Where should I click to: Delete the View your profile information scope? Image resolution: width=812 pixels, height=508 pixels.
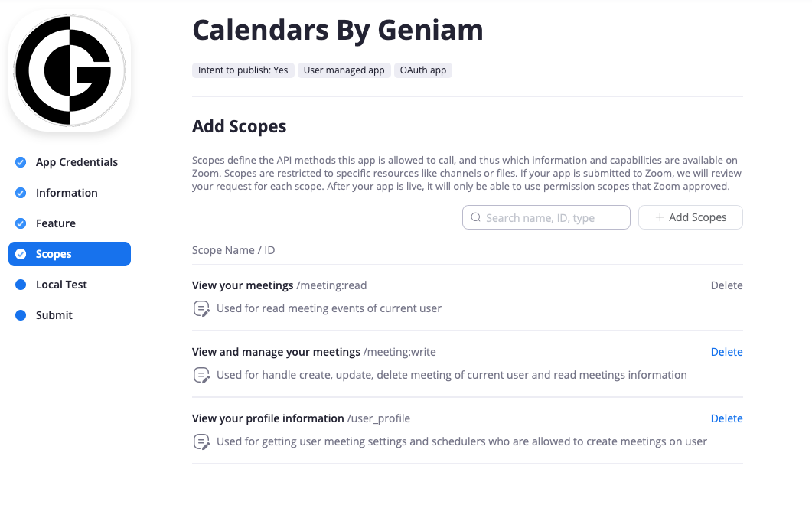click(x=726, y=418)
